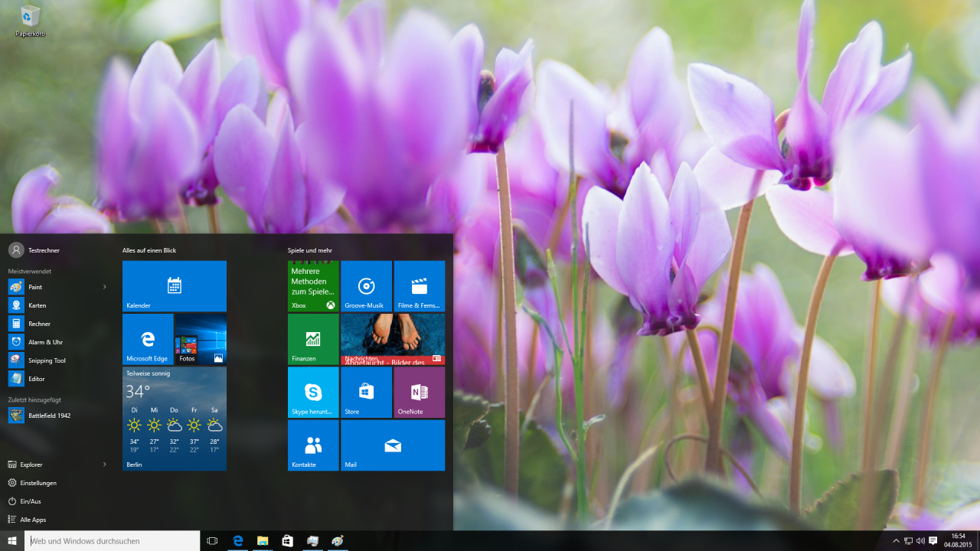Click the Show desktop strip beside the clock
This screenshot has width=980, height=551.
coord(978,541)
